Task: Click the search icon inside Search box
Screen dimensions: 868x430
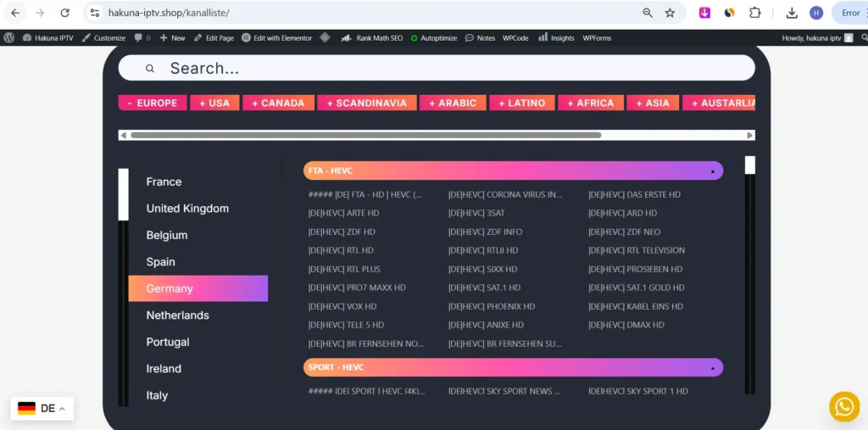Action: tap(149, 68)
